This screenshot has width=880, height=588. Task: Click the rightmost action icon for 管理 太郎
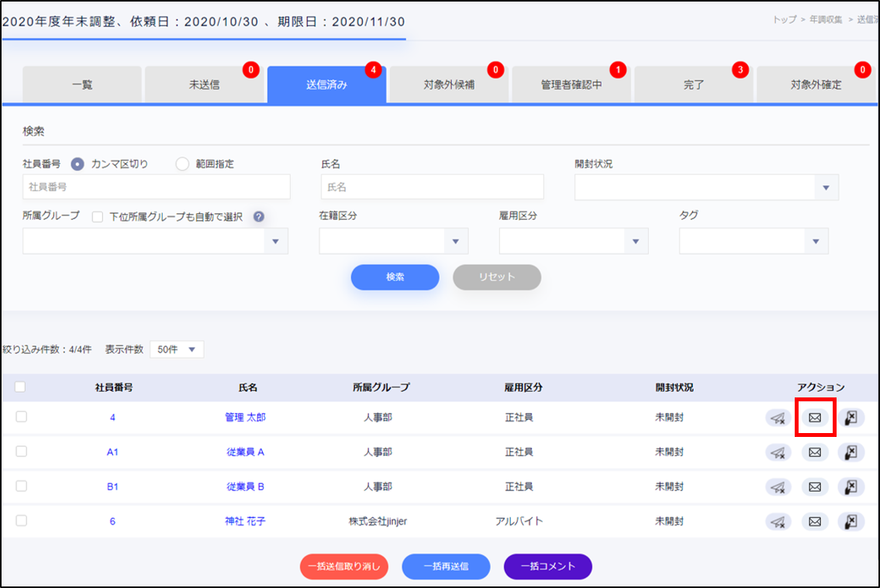point(851,418)
